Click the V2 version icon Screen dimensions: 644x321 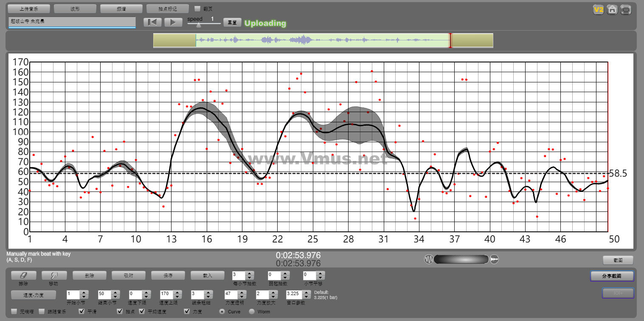tap(599, 10)
